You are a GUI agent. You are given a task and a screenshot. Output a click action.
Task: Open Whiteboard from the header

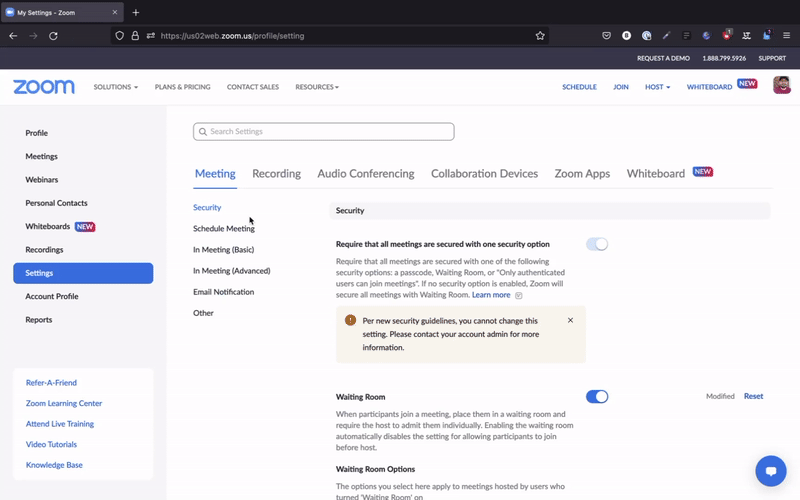click(x=709, y=87)
